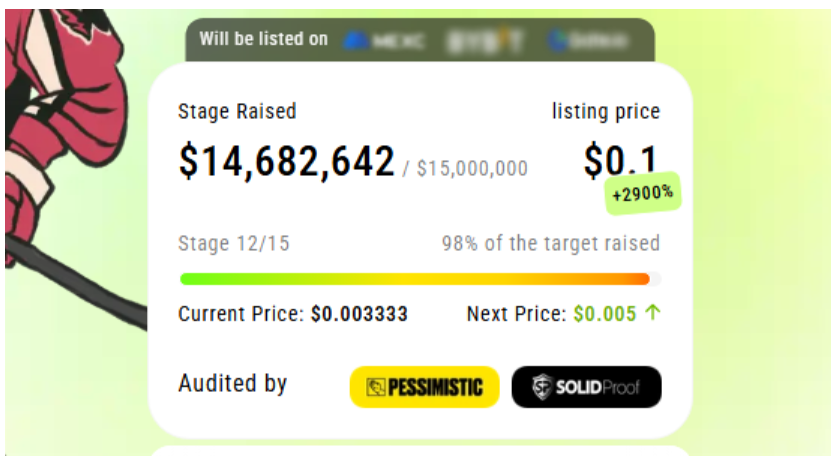Click the 98% of the target raised text

pos(551,243)
